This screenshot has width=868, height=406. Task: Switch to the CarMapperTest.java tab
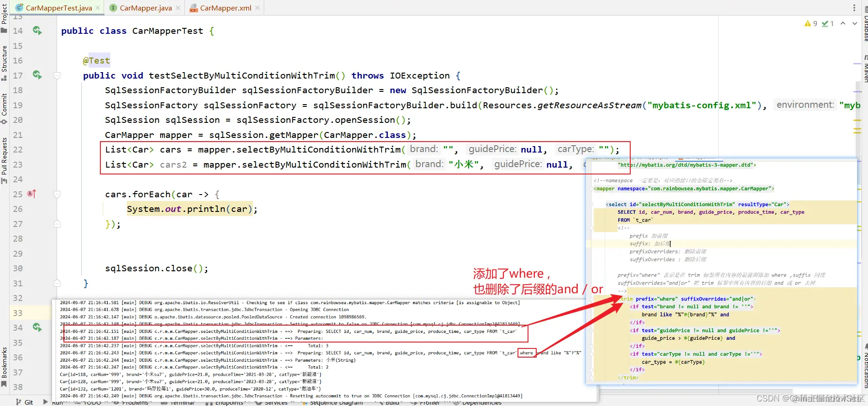(x=58, y=8)
